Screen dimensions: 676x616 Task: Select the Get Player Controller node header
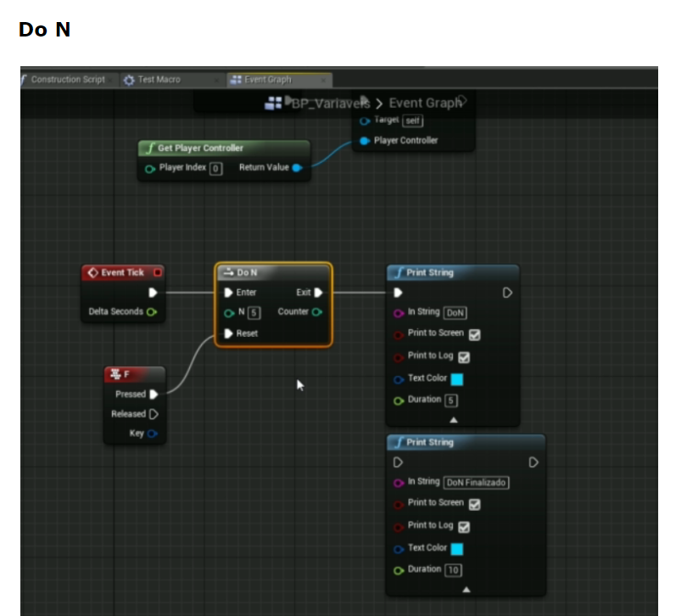pos(224,148)
